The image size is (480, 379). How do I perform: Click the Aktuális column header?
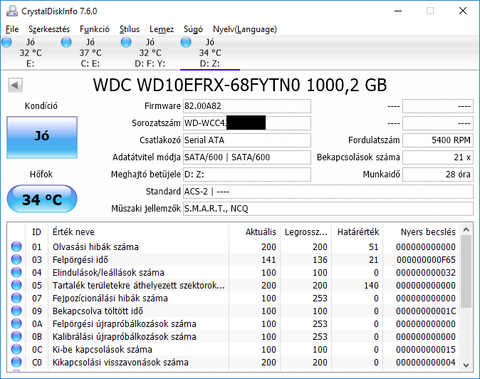(x=255, y=232)
